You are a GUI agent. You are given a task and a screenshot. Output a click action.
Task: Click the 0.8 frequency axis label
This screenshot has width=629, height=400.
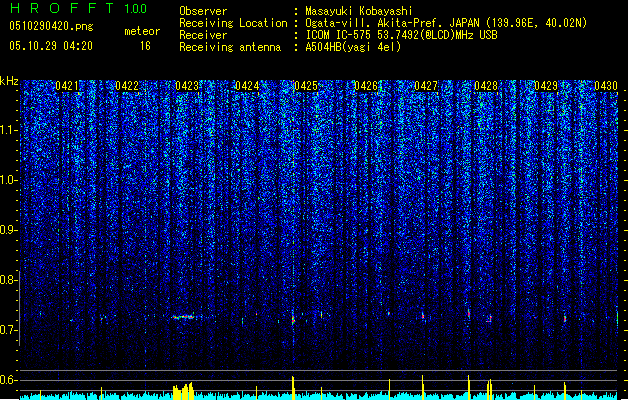pyautogui.click(x=8, y=280)
